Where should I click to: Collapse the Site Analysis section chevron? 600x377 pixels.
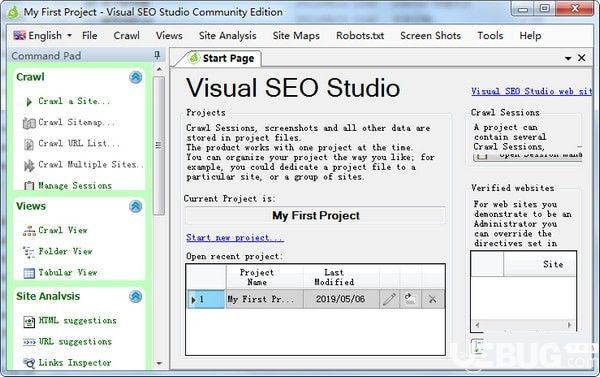(135, 296)
